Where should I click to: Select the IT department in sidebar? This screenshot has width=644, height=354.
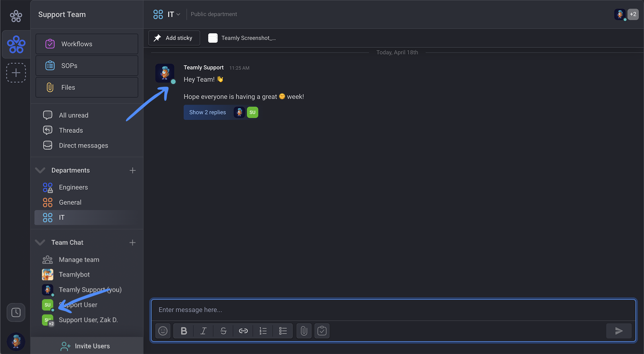pos(87,217)
